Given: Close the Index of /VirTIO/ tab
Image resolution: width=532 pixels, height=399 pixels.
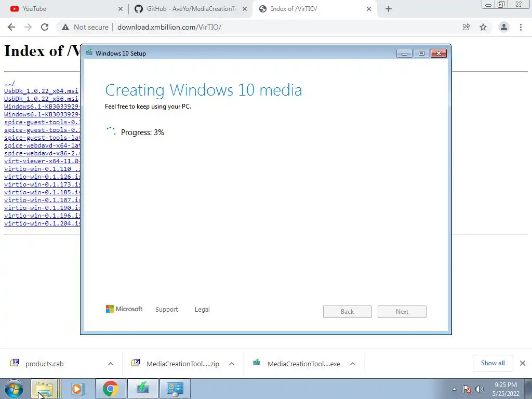Looking at the screenshot, I should pos(369,9).
